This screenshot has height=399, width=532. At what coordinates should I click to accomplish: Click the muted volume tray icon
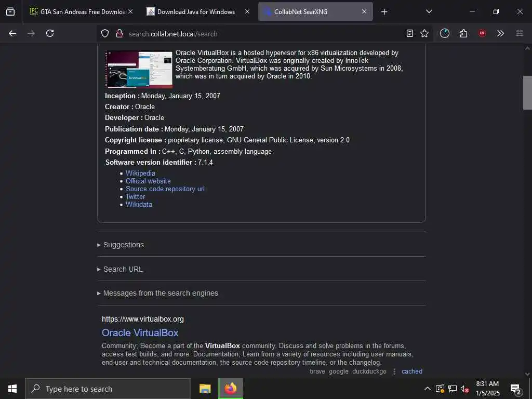point(464,389)
